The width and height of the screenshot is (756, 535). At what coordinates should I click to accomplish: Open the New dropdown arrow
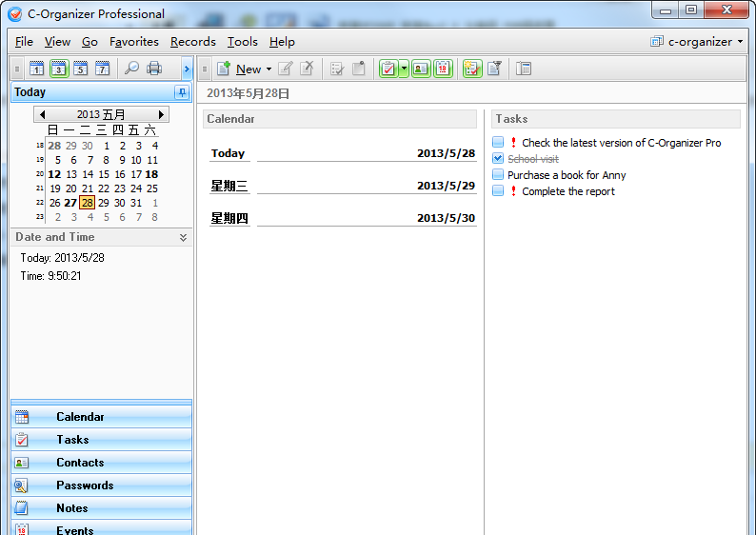[x=269, y=69]
